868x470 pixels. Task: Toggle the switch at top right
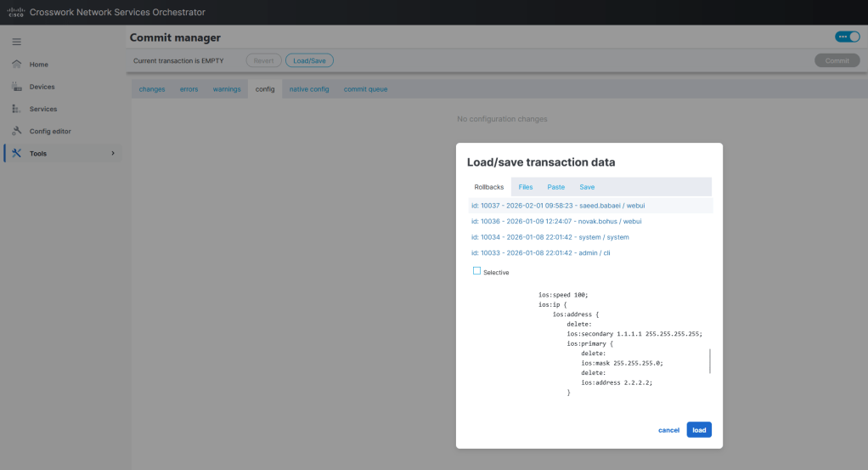pyautogui.click(x=847, y=37)
